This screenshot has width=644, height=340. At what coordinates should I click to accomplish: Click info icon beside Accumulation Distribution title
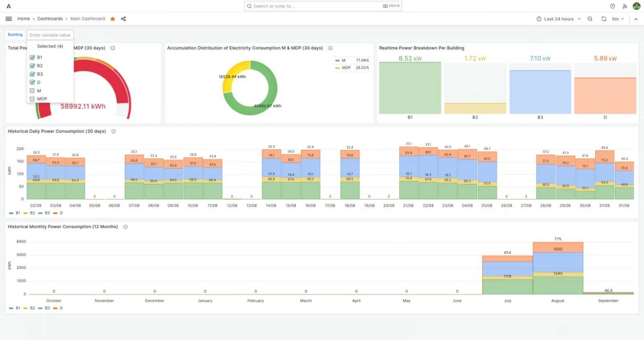pos(330,48)
